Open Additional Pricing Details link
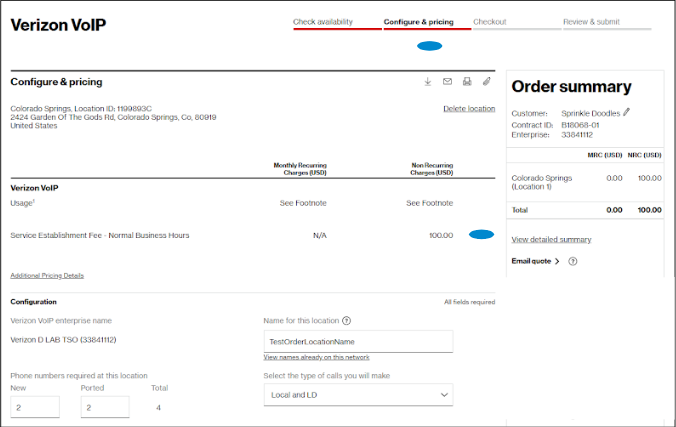676x427 pixels. [47, 276]
